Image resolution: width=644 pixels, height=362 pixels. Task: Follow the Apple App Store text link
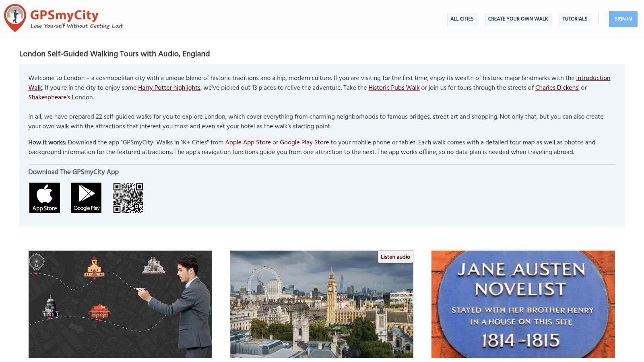pyautogui.click(x=248, y=142)
